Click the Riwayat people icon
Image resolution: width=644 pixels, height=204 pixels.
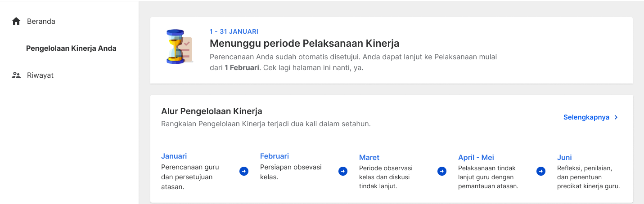coord(16,75)
